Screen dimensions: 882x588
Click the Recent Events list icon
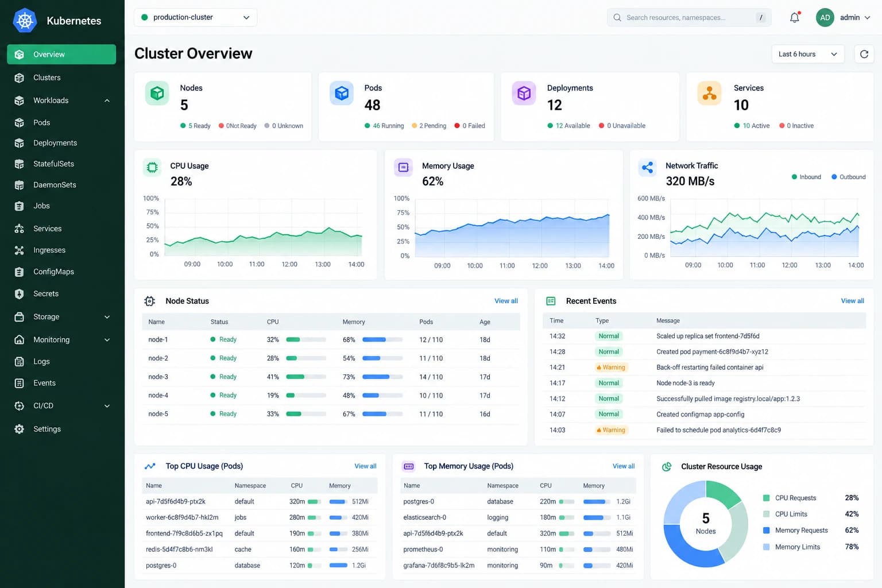click(x=551, y=301)
